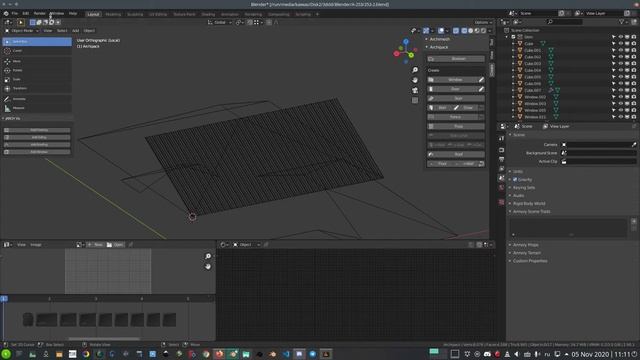Click the viewport zoom magnifier icon
This screenshot has height=360, width=640.
point(415,70)
